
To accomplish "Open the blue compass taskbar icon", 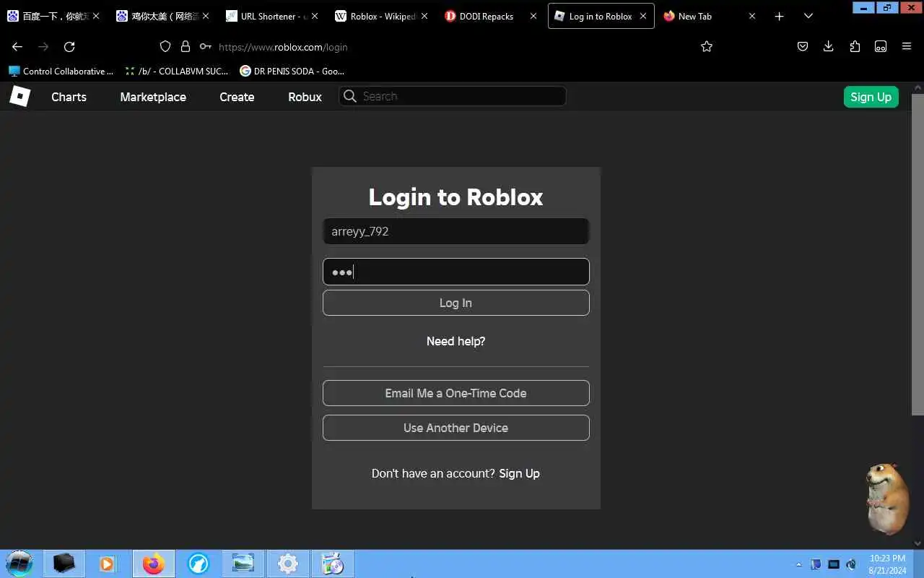I will pos(198,564).
